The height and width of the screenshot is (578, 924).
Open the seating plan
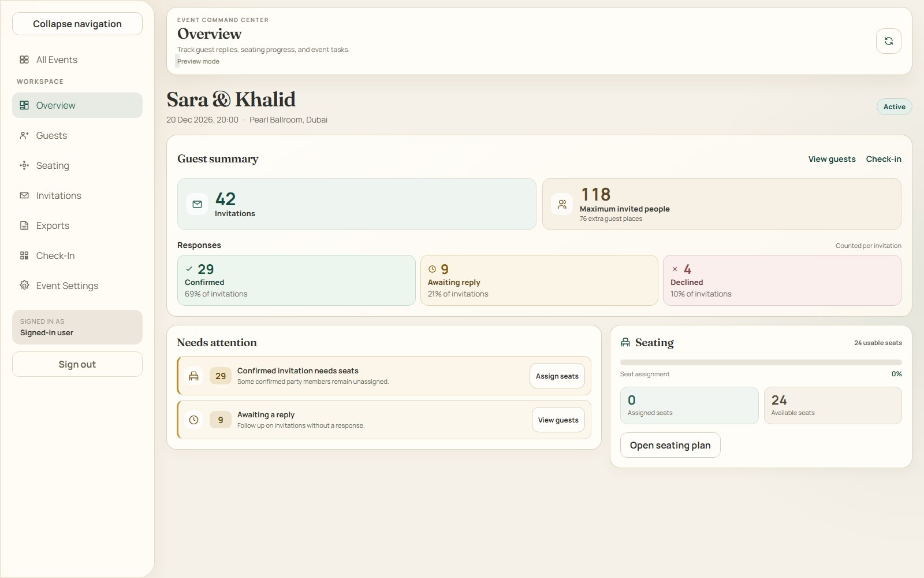670,445
